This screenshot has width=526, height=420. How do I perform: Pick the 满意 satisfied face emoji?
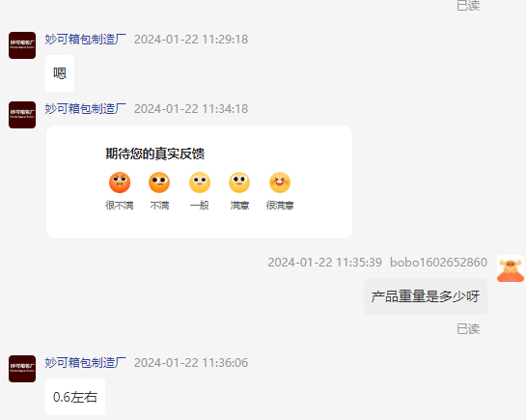[x=239, y=182]
